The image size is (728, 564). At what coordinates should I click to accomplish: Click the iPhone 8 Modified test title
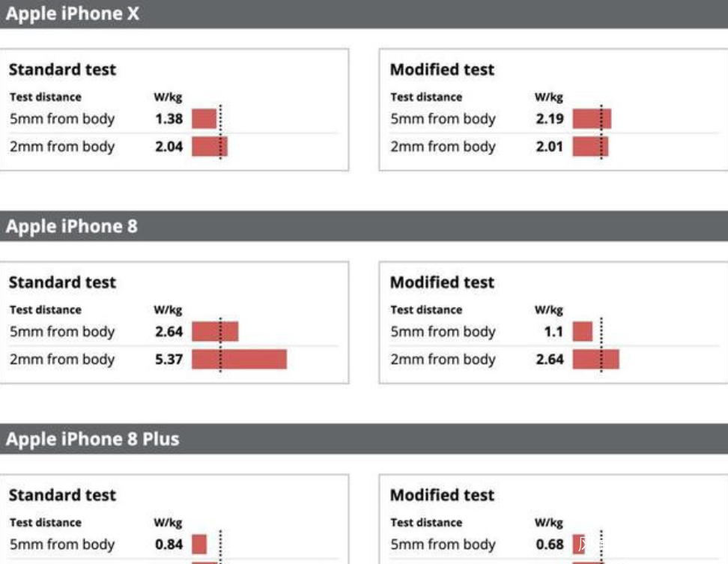click(442, 282)
